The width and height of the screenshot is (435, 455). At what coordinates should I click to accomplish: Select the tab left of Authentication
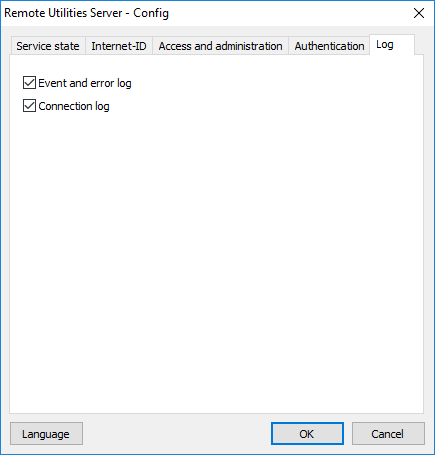[220, 46]
